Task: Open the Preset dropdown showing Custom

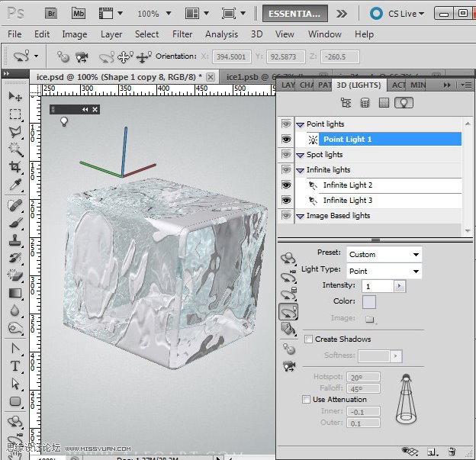Action: pos(384,255)
